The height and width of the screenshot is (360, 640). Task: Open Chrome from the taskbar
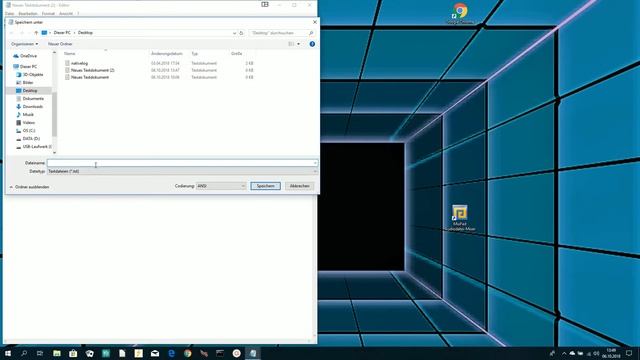[188, 353]
